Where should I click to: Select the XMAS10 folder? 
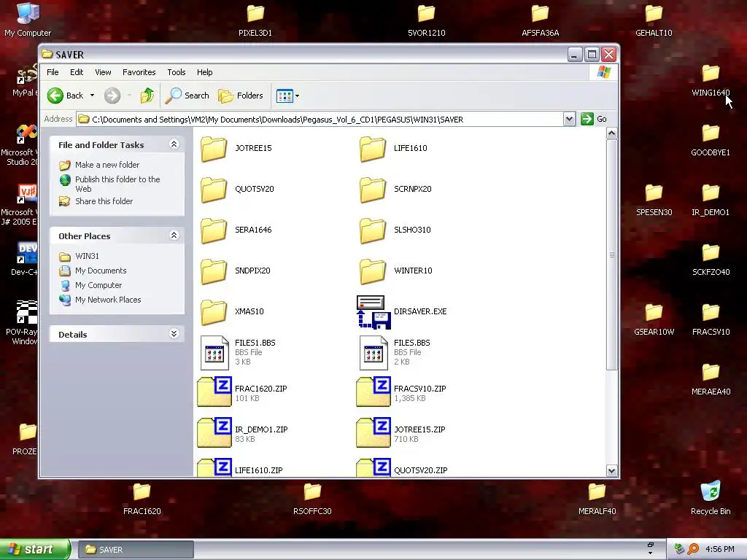[x=232, y=312]
